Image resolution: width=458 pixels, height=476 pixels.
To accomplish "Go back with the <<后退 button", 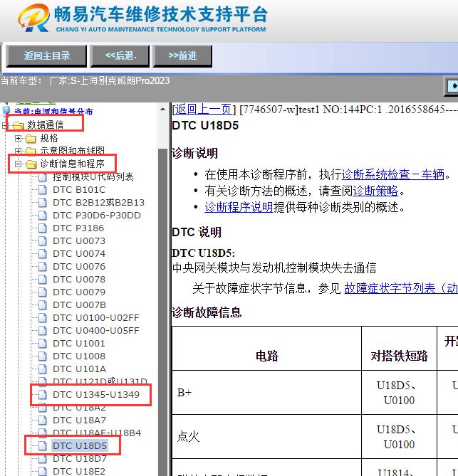I will tap(120, 56).
